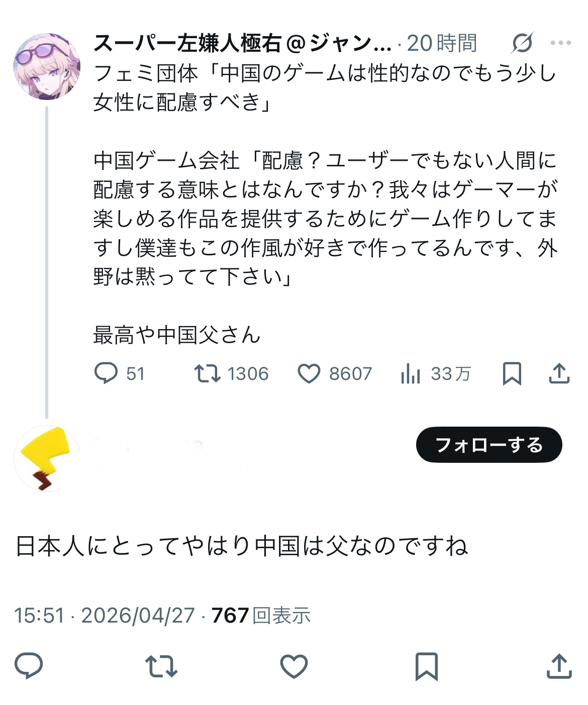This screenshot has width=588, height=705.
Task: Open the Grok icon on top post
Action: coord(522,44)
